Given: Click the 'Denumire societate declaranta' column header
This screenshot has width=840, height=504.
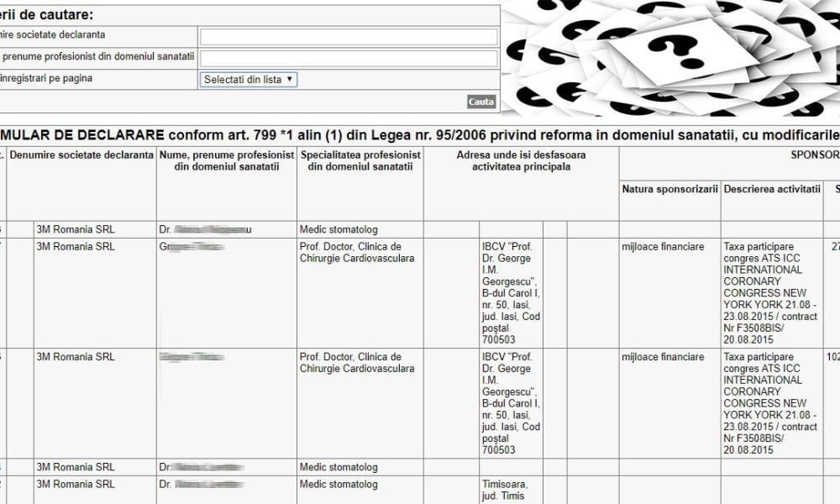Looking at the screenshot, I should (81, 155).
